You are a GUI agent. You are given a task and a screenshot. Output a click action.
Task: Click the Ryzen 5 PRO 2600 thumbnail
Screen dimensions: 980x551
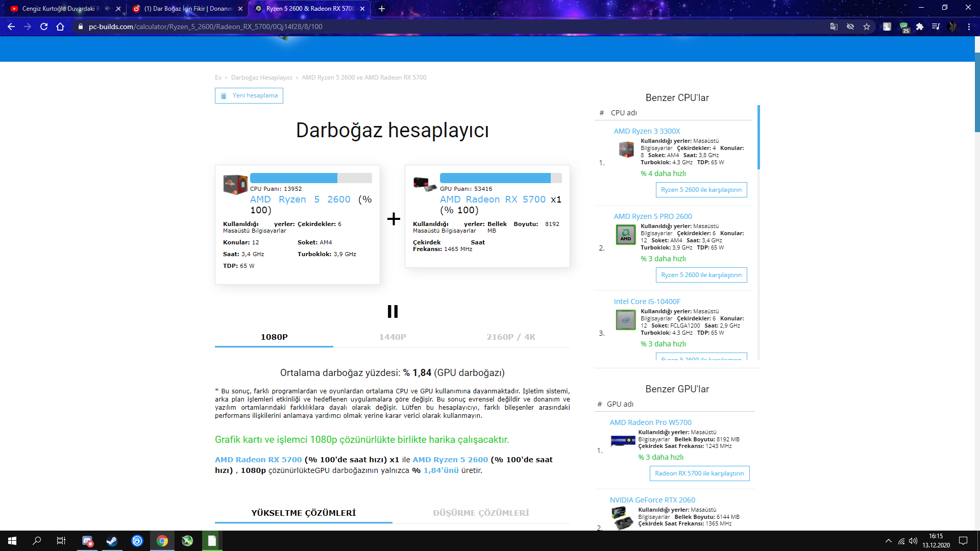626,235
